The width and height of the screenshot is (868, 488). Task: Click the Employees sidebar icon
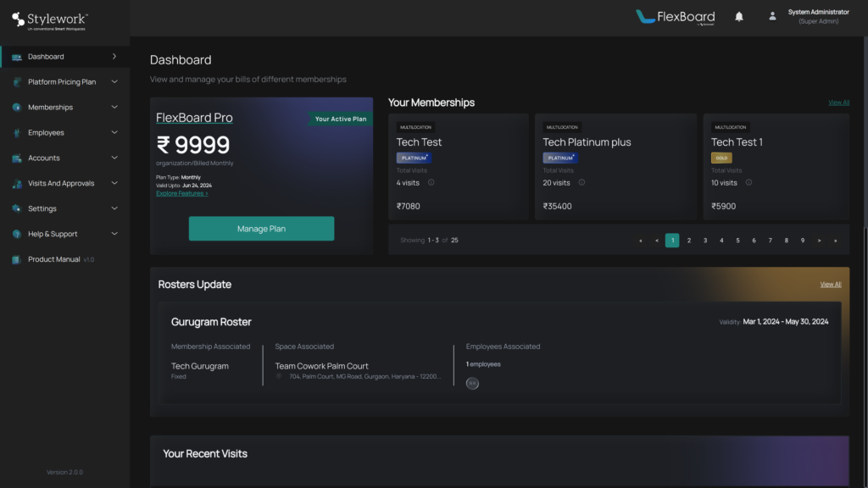[x=17, y=133]
